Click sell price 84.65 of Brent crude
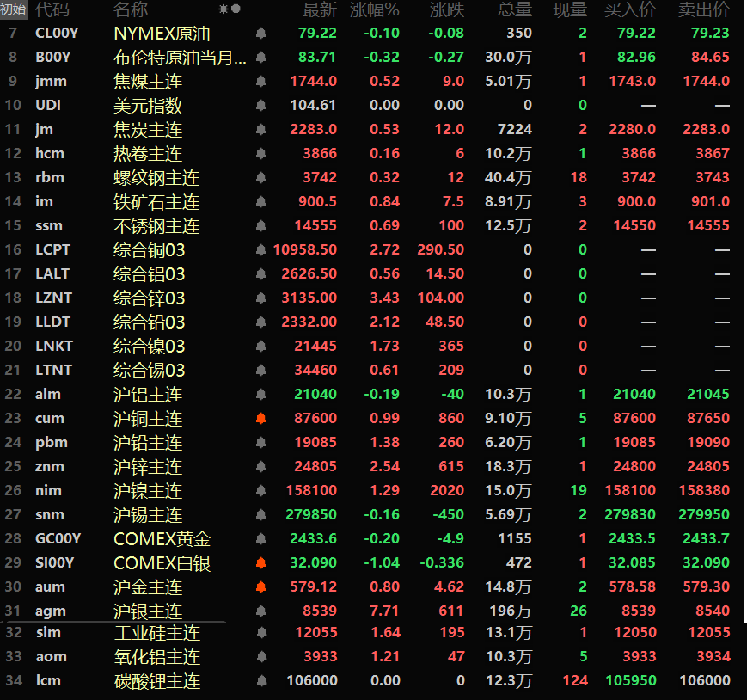747x700 pixels. [710, 57]
